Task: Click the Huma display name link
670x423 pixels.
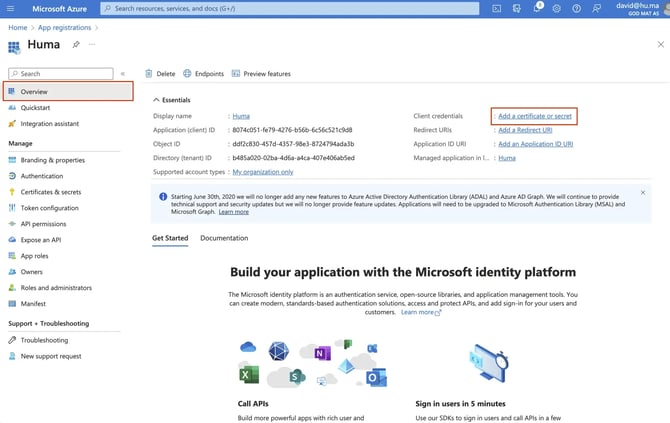Action: pos(241,116)
